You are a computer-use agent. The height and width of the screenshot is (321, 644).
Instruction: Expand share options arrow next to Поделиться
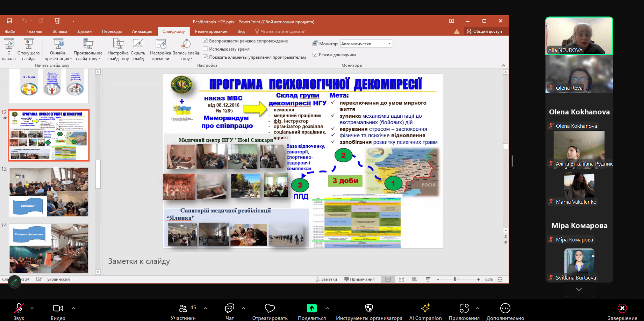(x=327, y=308)
